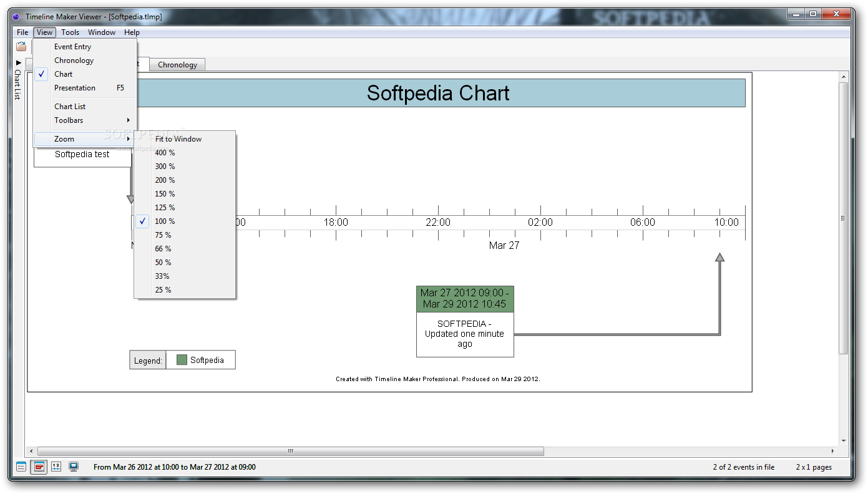Image resolution: width=868 pixels, height=494 pixels.
Task: Choose Chart List in View menu
Action: [85, 107]
